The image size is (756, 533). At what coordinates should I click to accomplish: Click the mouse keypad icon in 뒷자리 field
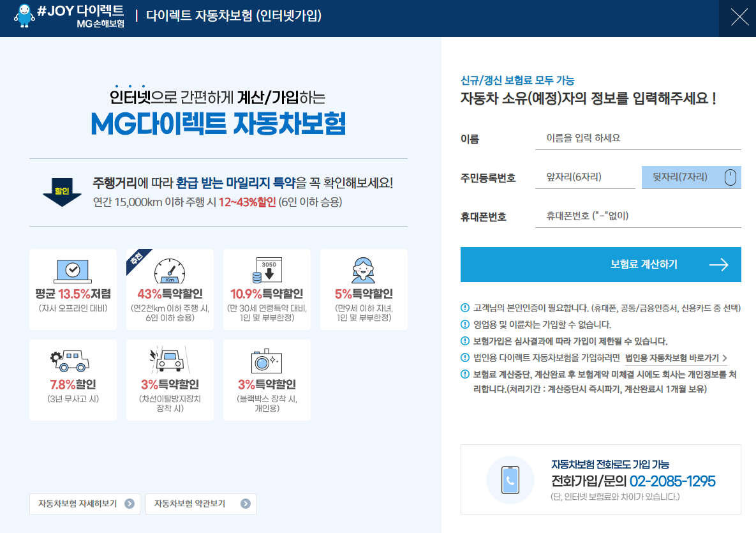730,177
